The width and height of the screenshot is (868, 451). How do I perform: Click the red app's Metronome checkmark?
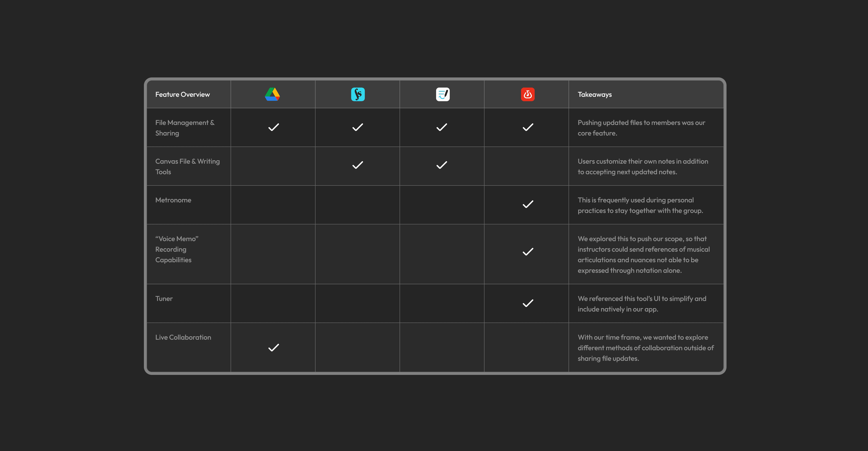pos(527,204)
